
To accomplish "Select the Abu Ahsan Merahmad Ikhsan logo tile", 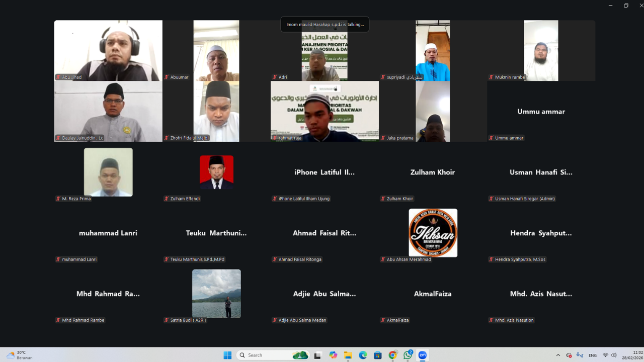I will (433, 233).
